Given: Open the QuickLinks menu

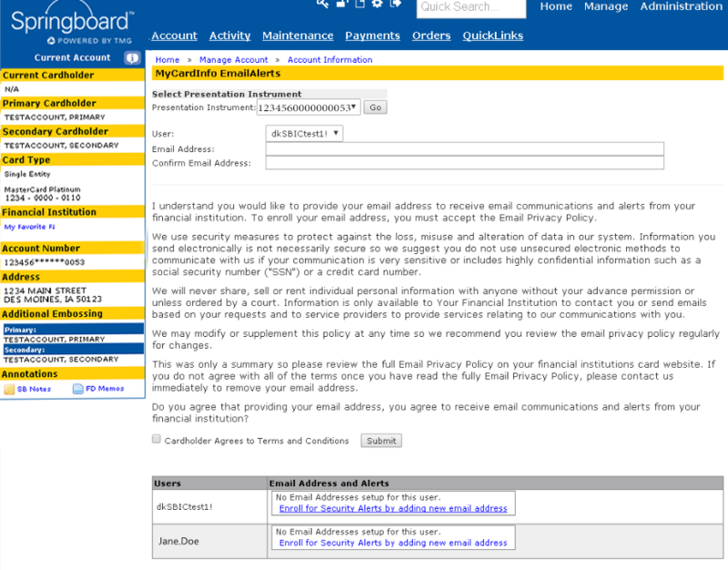Looking at the screenshot, I should (x=492, y=36).
